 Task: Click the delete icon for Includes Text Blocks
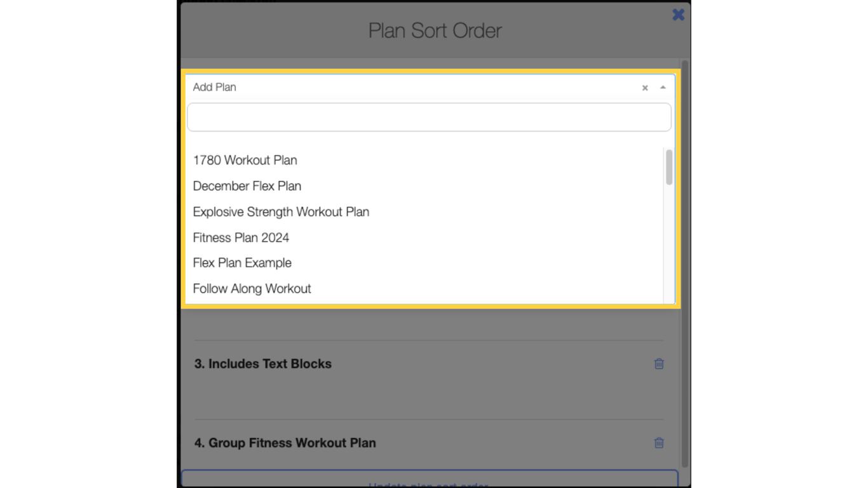tap(658, 363)
